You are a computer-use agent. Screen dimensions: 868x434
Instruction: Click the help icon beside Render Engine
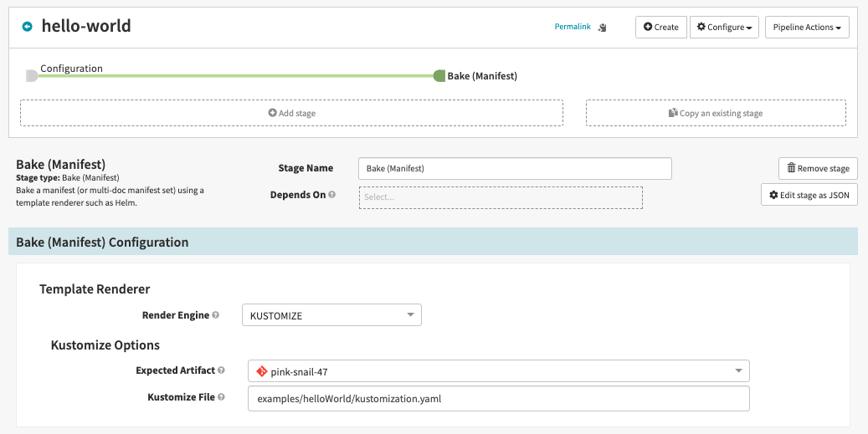click(216, 315)
